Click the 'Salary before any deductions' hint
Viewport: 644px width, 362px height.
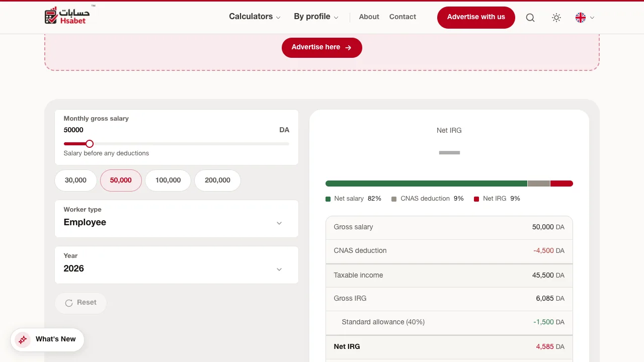point(106,153)
